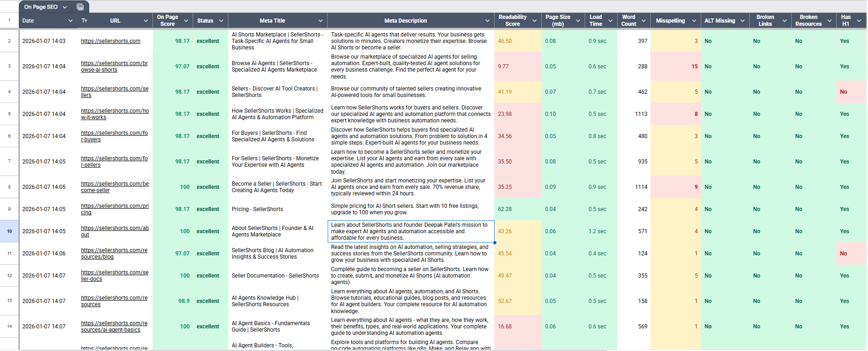
Task: Select the misspelling count cell showing 15
Action: click(x=675, y=67)
